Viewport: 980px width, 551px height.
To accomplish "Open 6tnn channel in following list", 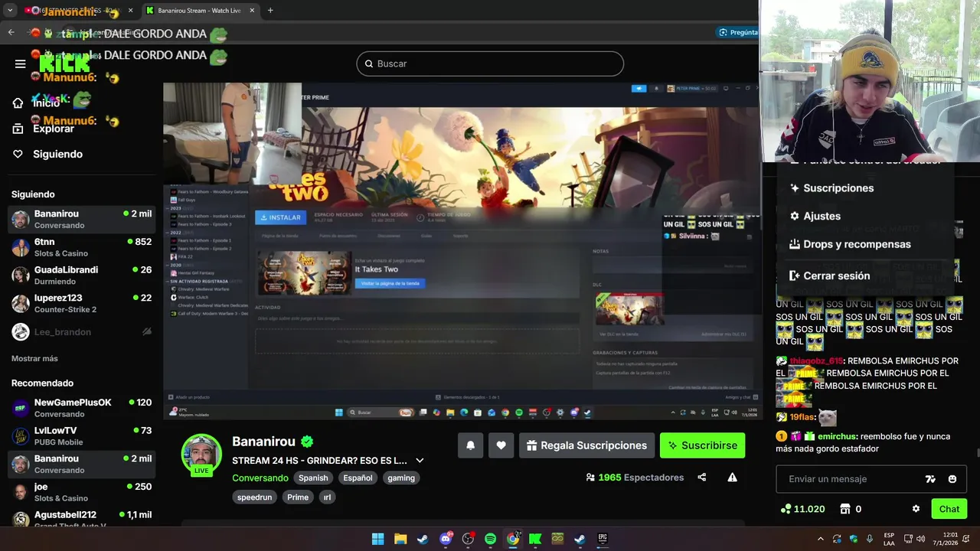I will (81, 247).
